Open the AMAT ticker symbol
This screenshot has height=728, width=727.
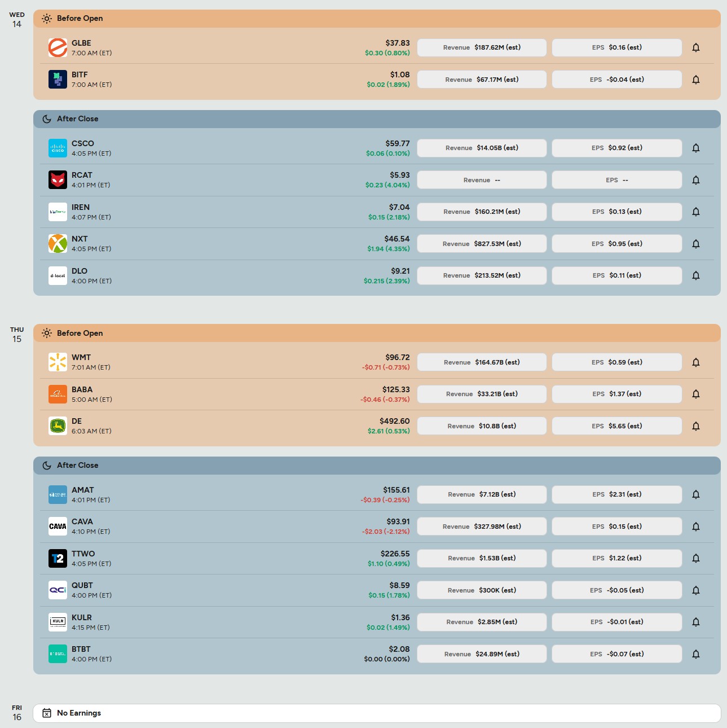tap(83, 490)
